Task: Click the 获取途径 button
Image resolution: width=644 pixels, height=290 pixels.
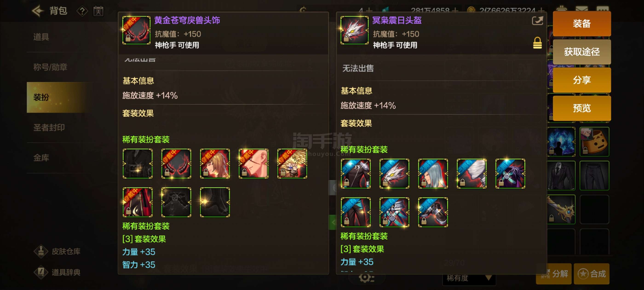Action: [x=582, y=52]
